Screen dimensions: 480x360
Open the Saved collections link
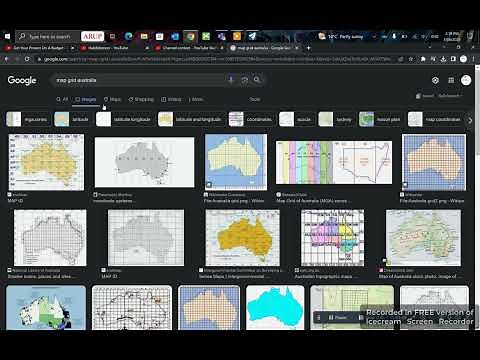click(425, 96)
